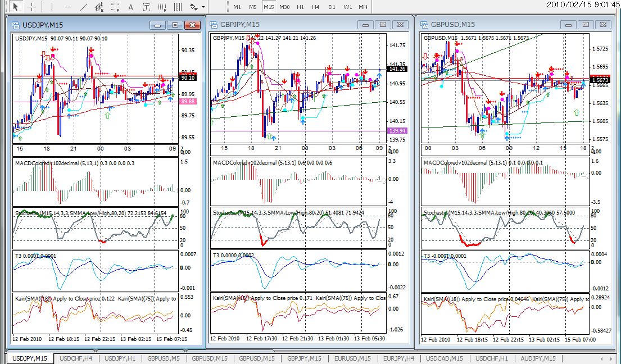Click '12 Feb 18:15' on USDJPY time axis
This screenshot has height=364, width=621.
click(x=64, y=339)
